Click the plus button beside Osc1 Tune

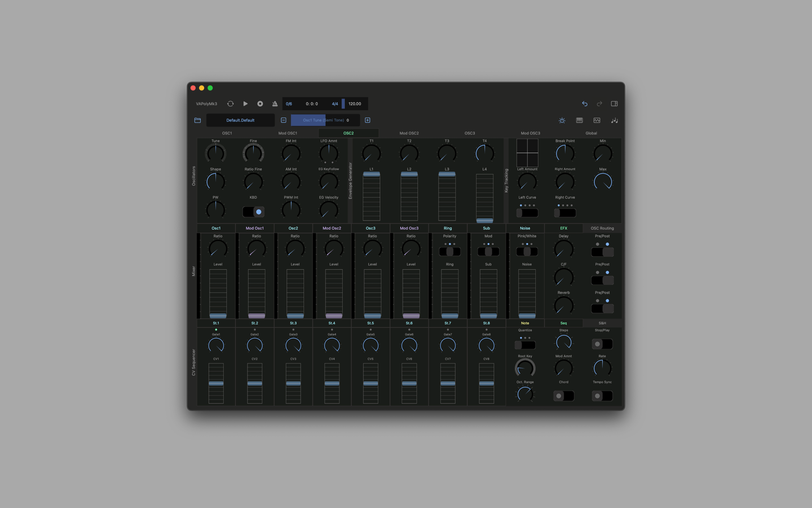click(368, 120)
